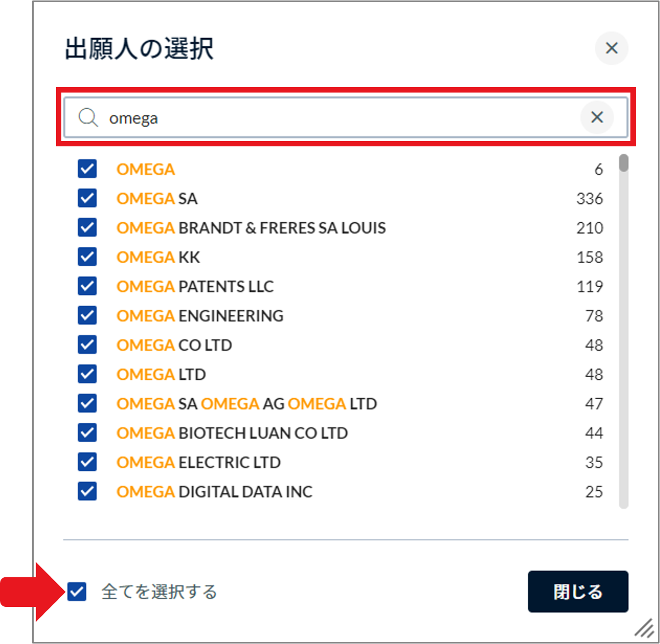Image resolution: width=660 pixels, height=644 pixels.
Task: Click the OMEGA KK applicant name
Action: click(x=158, y=257)
